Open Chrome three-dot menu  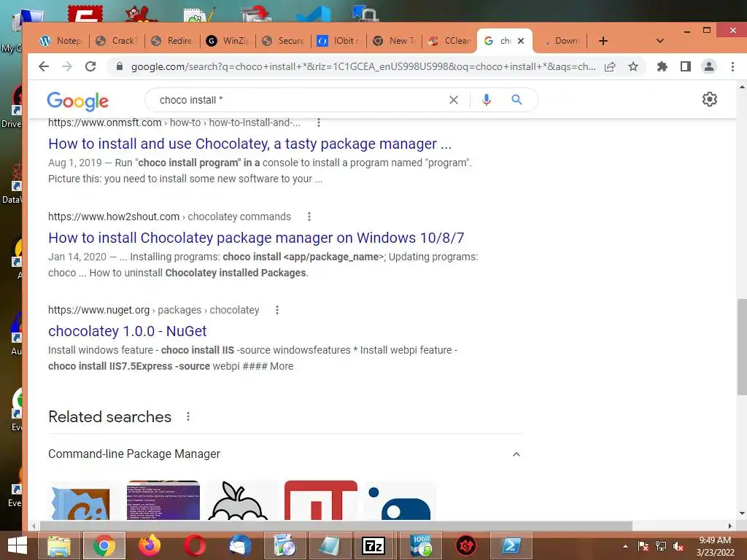pyautogui.click(x=732, y=66)
